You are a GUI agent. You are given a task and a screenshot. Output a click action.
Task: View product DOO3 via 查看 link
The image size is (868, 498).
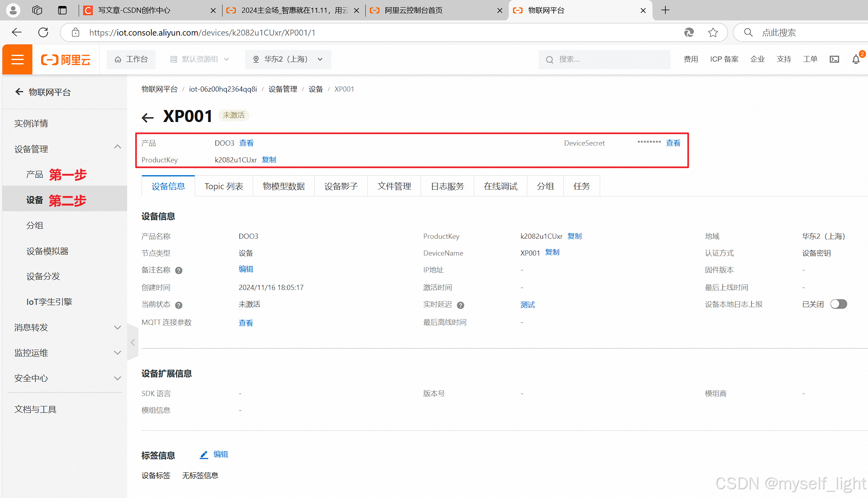tap(246, 143)
